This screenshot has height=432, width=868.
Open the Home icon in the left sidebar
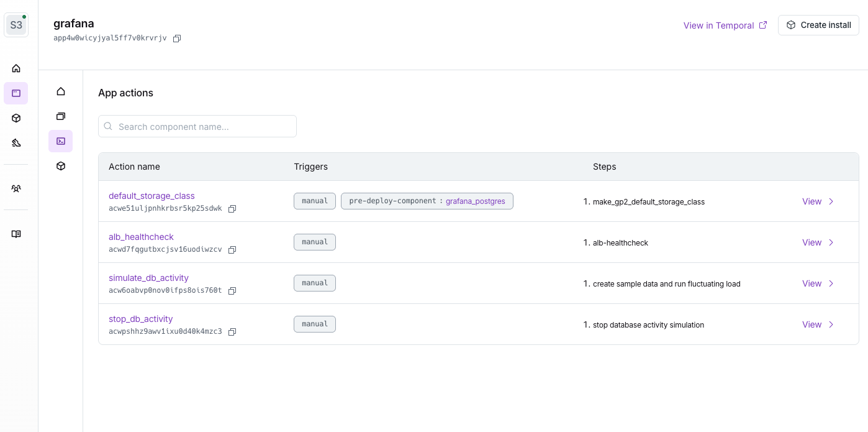tap(16, 68)
